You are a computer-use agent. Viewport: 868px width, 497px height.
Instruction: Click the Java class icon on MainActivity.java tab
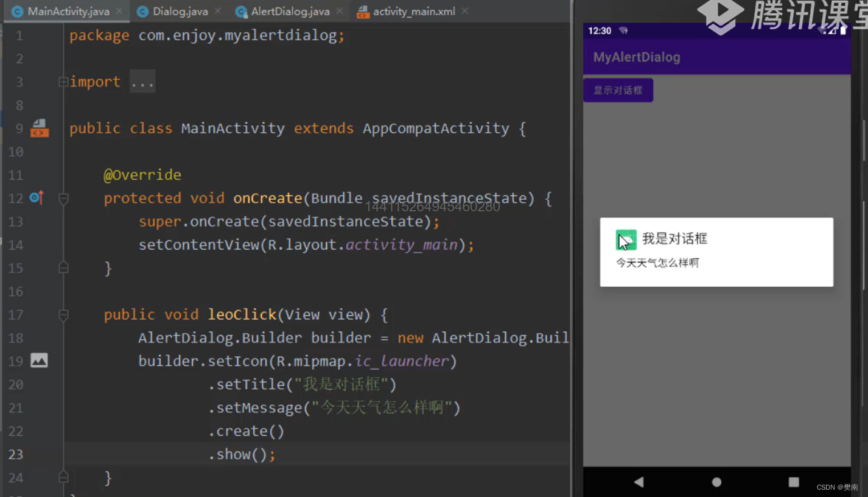18,12
